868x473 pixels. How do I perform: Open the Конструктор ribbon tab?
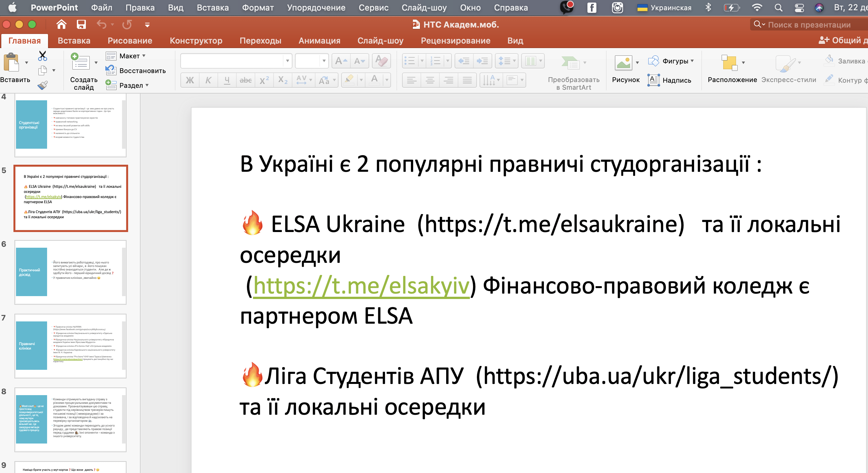coord(196,41)
